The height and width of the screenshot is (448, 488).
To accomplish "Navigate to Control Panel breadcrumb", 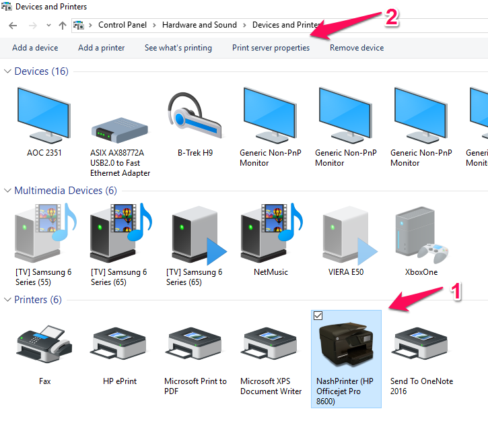I will (x=123, y=25).
